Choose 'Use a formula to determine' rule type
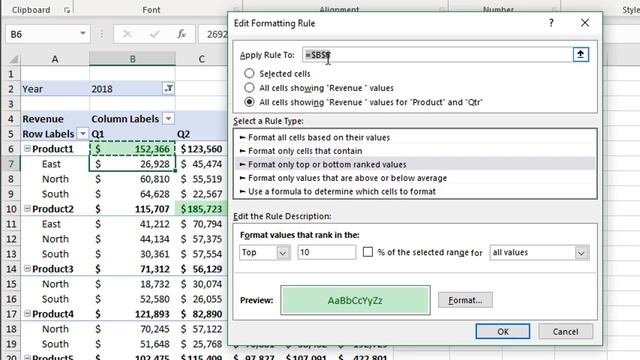The height and width of the screenshot is (360, 640). (x=415, y=191)
